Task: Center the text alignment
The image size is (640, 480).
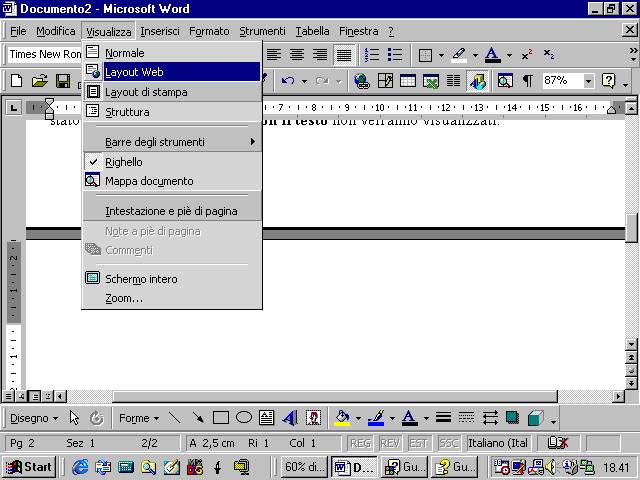Action: [297, 55]
